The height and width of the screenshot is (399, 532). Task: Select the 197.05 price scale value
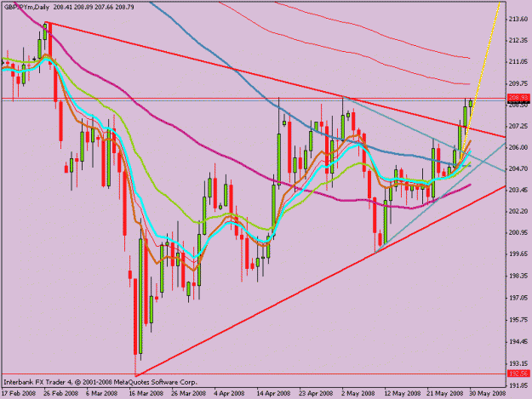tap(518, 298)
